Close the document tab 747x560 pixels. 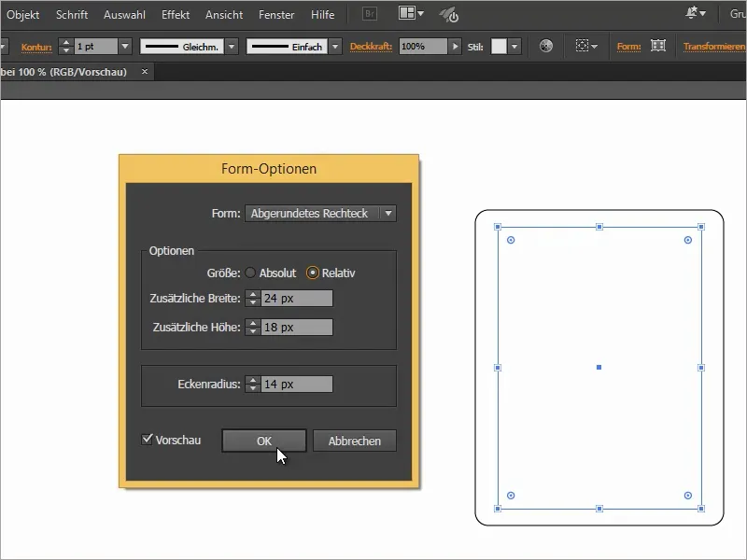click(x=145, y=72)
